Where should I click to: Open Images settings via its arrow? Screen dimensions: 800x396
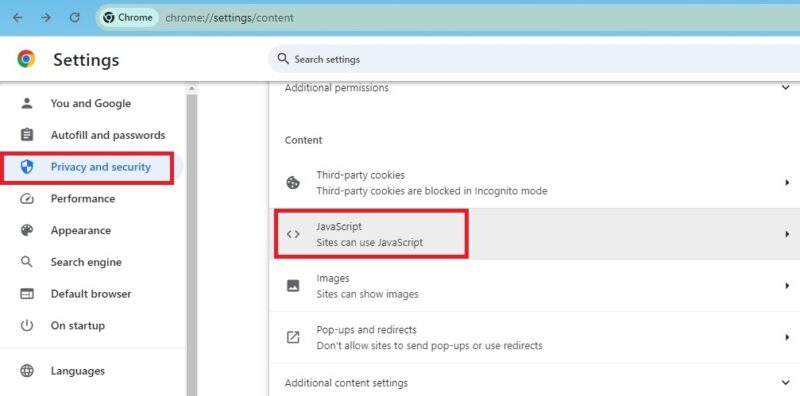coord(787,286)
